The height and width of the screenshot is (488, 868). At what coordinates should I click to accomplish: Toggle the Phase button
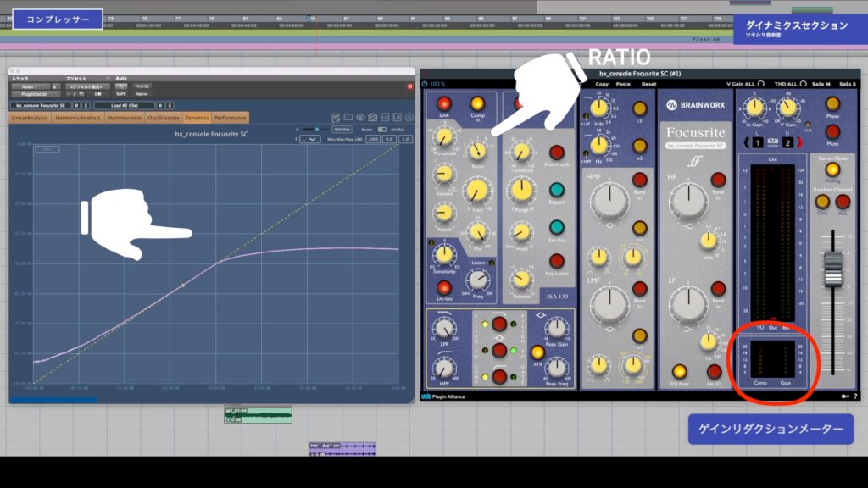click(832, 103)
